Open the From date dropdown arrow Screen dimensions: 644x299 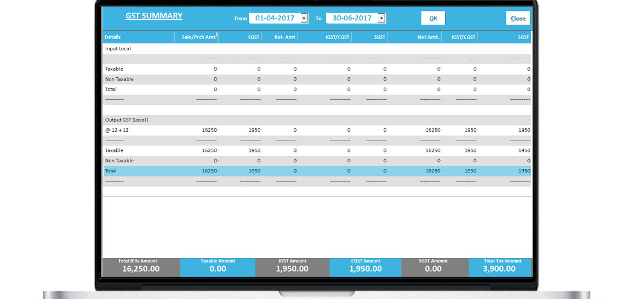(x=304, y=18)
